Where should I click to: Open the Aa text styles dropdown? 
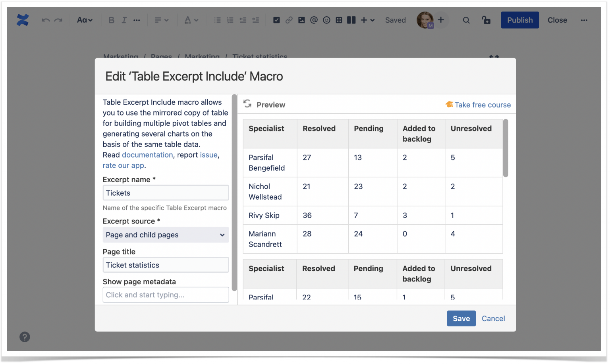pos(85,20)
